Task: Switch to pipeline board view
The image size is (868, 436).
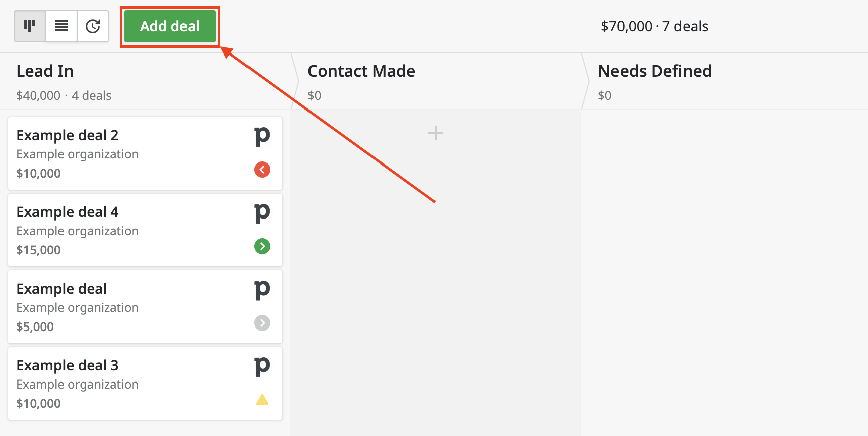Action: (x=30, y=26)
